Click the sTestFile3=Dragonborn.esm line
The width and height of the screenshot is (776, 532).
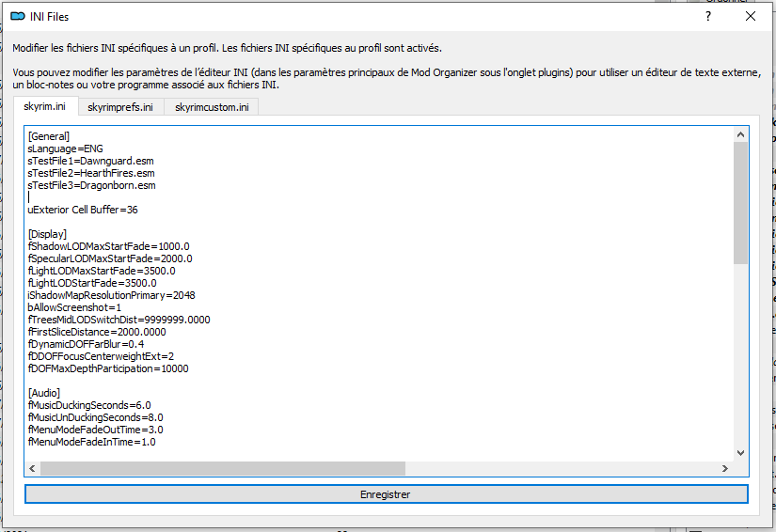click(x=91, y=185)
